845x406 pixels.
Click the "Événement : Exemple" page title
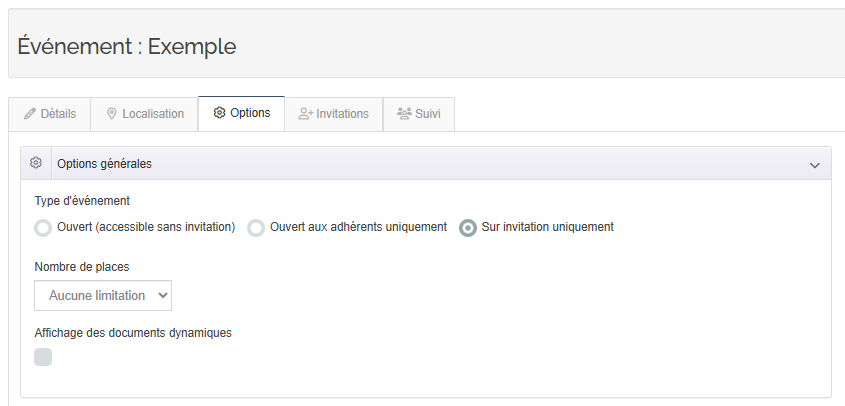click(127, 46)
